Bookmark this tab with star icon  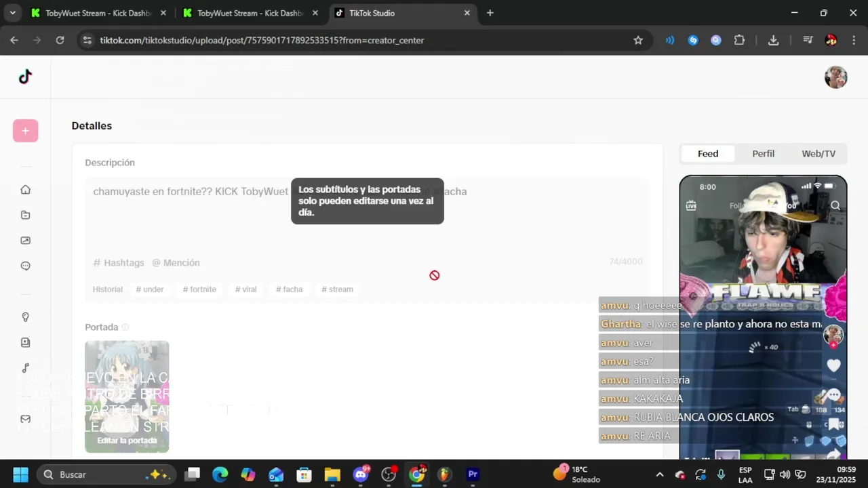point(638,40)
